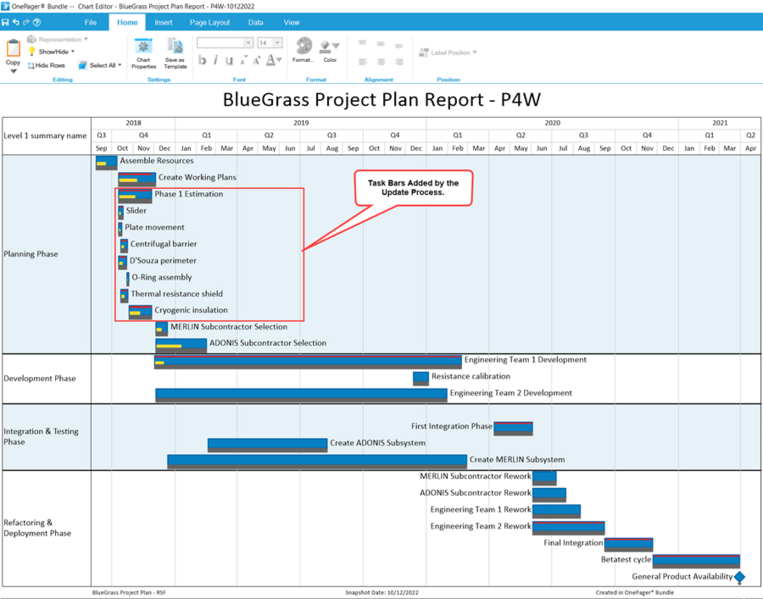Select top-left alignment icon
The image size is (763, 599).
[363, 43]
